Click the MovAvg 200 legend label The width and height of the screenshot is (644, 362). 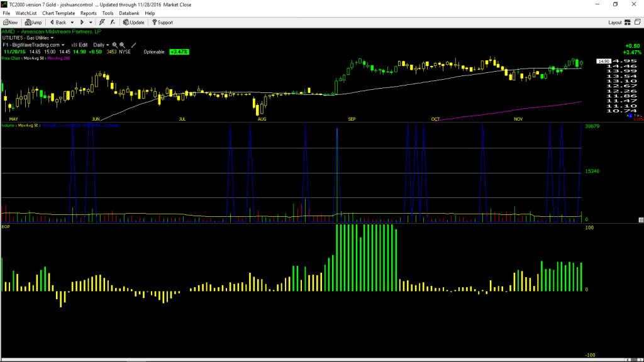pos(58,58)
